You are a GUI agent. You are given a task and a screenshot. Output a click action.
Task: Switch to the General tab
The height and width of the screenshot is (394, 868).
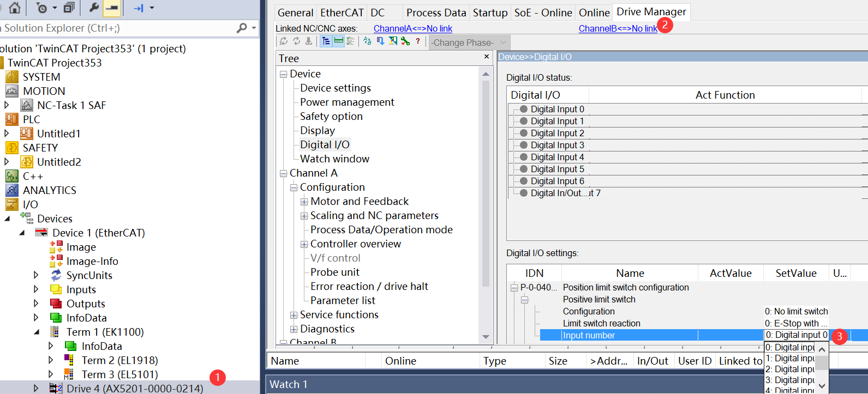[x=295, y=13]
